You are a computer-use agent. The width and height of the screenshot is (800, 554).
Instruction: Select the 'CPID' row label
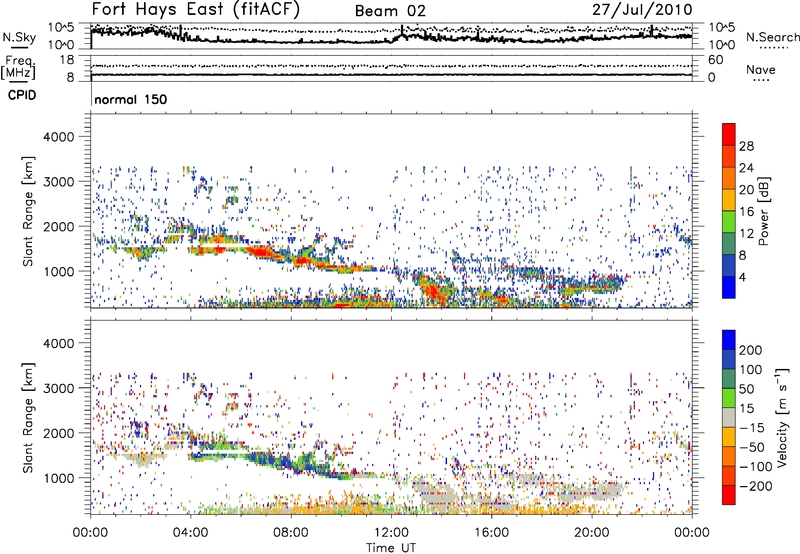pyautogui.click(x=22, y=95)
